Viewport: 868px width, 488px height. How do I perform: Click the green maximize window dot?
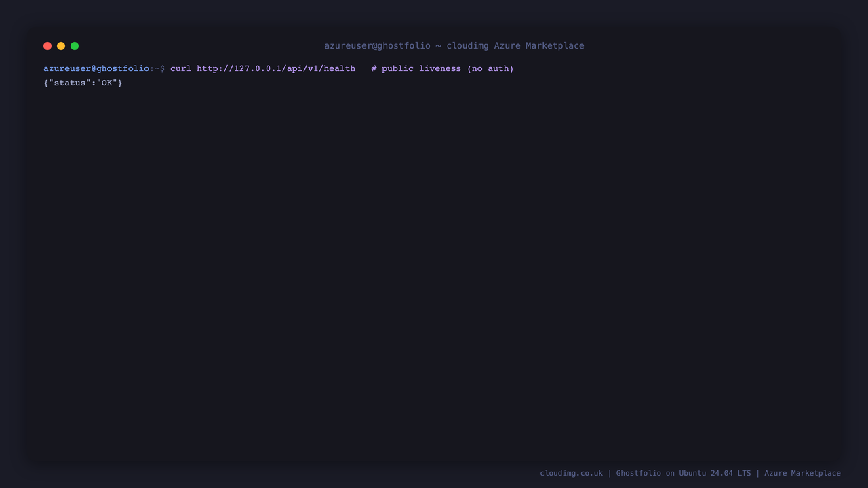[75, 46]
